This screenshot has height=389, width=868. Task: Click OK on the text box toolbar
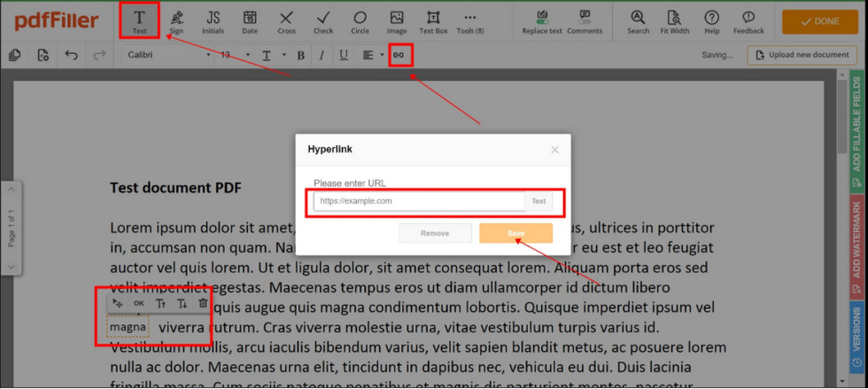coord(138,303)
